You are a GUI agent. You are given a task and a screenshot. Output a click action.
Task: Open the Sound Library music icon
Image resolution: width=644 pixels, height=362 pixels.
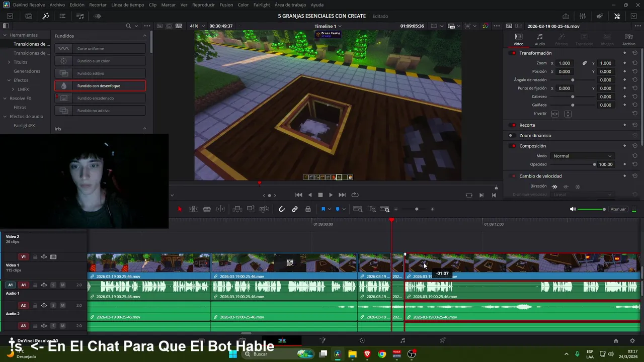coord(80,16)
